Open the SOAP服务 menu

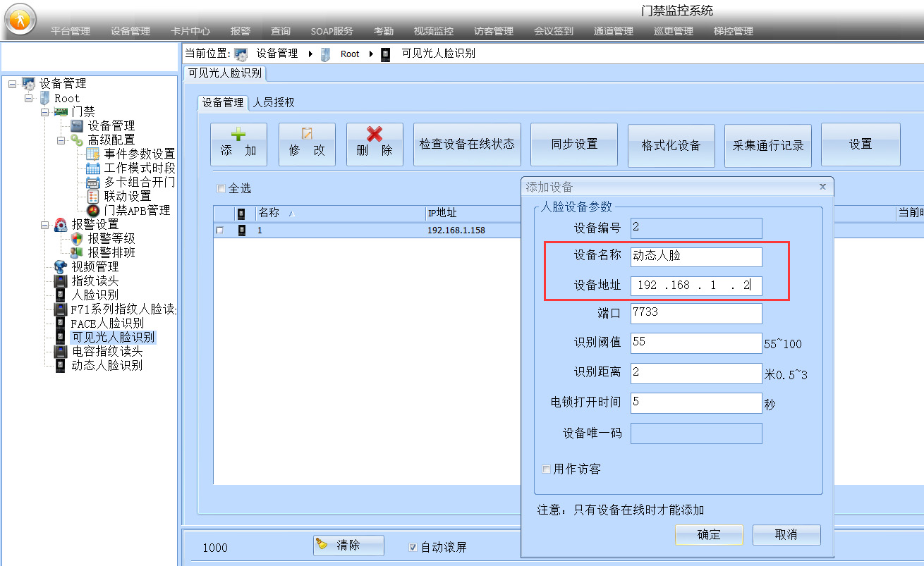coord(332,31)
